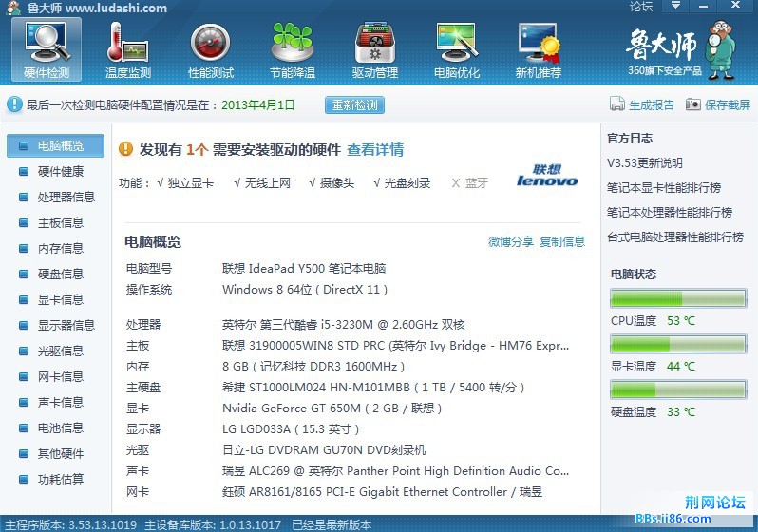This screenshot has width=758, height=532.
Task: Select 电池信息 in sidebar
Action: point(56,427)
